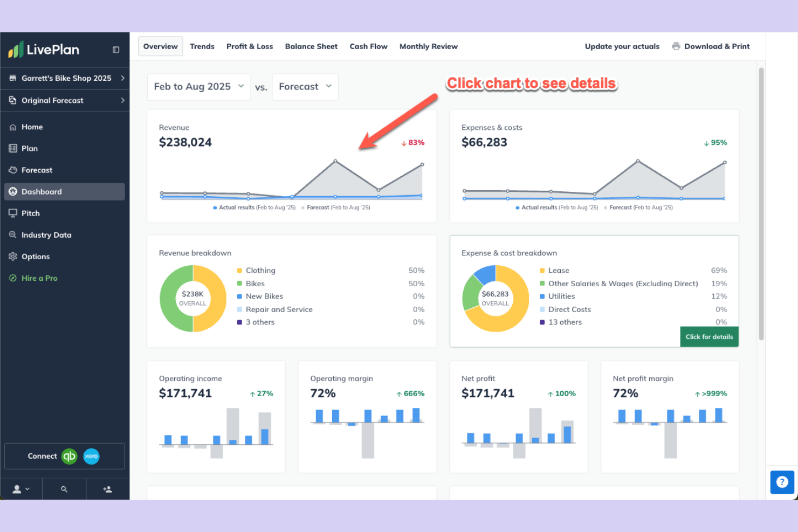Image resolution: width=798 pixels, height=532 pixels.
Task: Select the yellow Clothing color swatch
Action: [239, 270]
